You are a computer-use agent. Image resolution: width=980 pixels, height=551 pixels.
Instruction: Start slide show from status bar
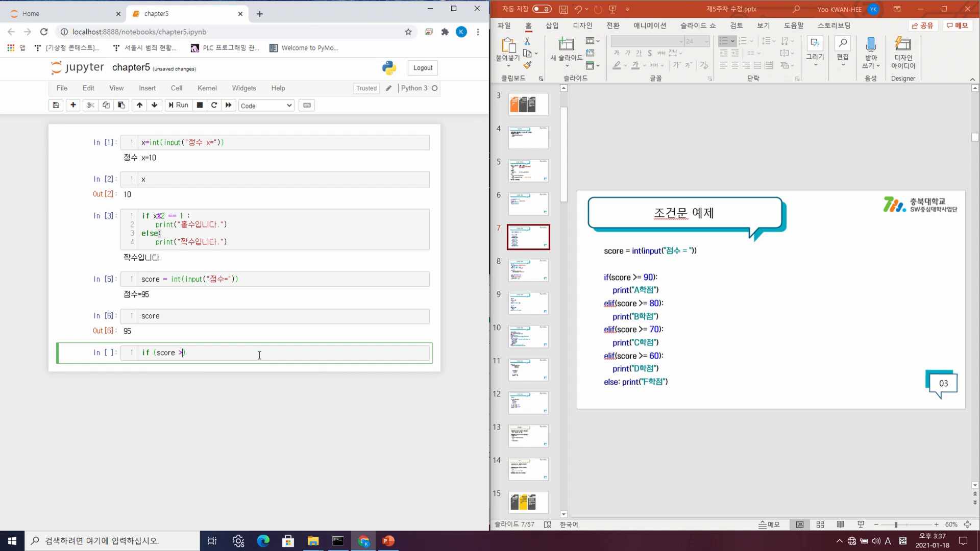[x=861, y=524]
